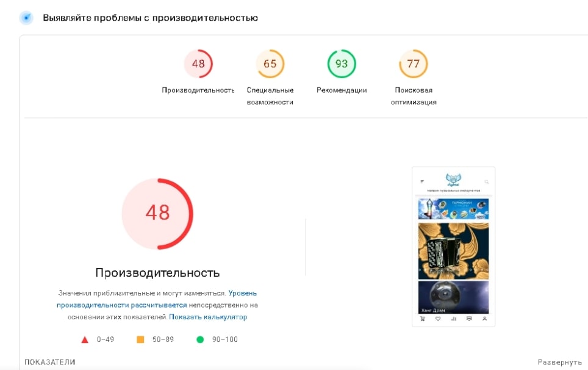
Task: Open the 'Показать калькулятор' link
Action: (x=208, y=317)
